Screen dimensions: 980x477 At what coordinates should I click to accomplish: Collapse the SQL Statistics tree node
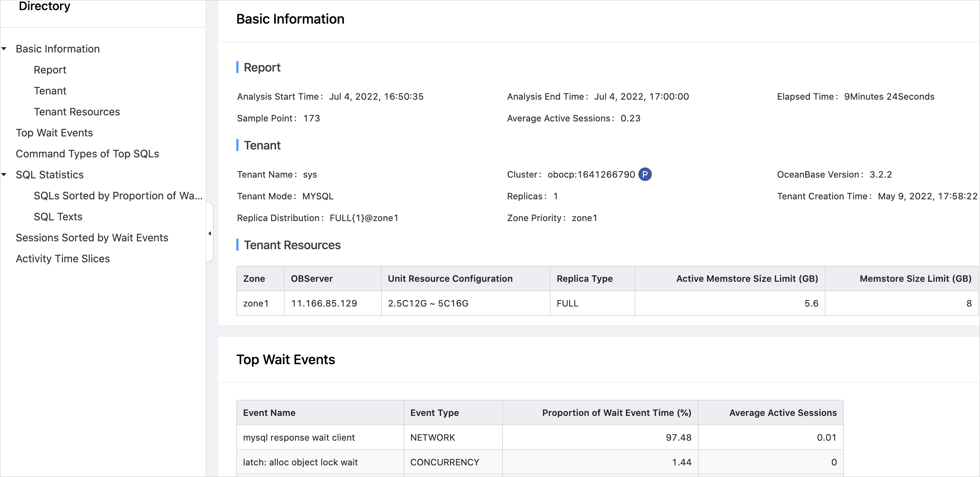[4, 175]
